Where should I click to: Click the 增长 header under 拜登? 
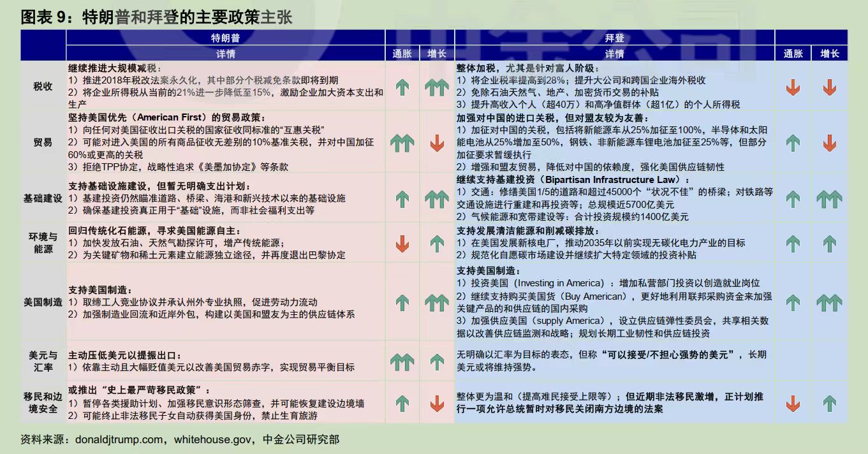pos(829,54)
